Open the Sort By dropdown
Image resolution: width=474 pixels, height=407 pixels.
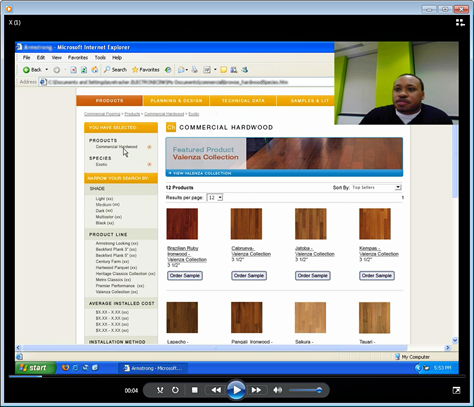[376, 188]
